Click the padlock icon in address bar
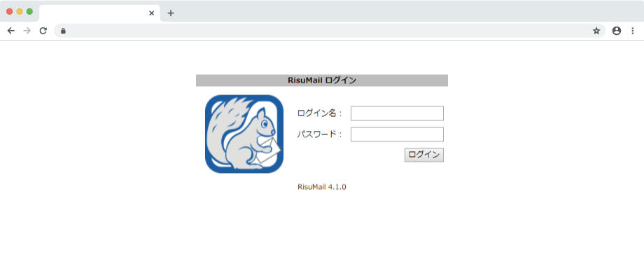644x280 pixels. [x=63, y=31]
